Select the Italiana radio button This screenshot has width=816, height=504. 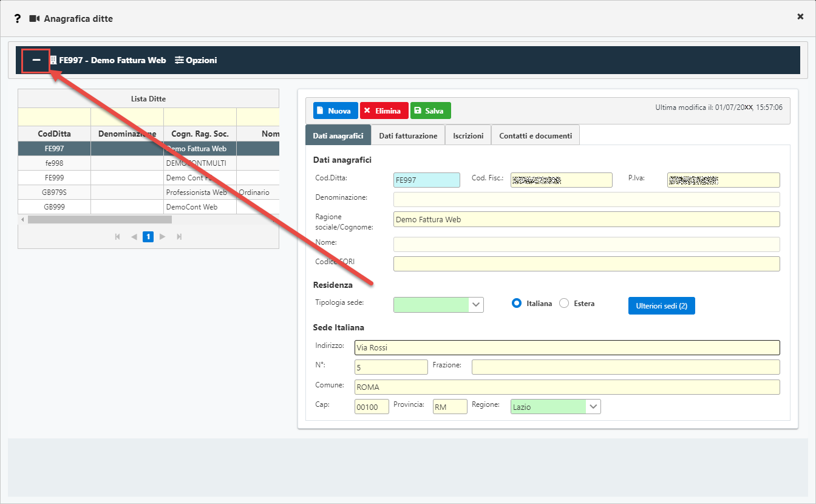pyautogui.click(x=517, y=304)
